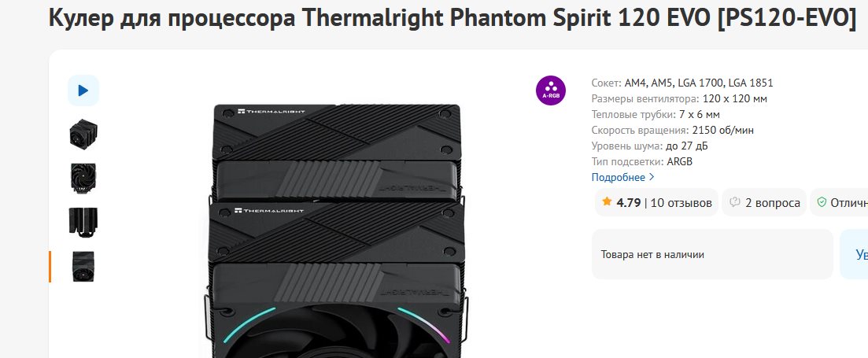The image size is (868, 358).
Task: Click the 4.79 rating score
Action: pyautogui.click(x=628, y=203)
